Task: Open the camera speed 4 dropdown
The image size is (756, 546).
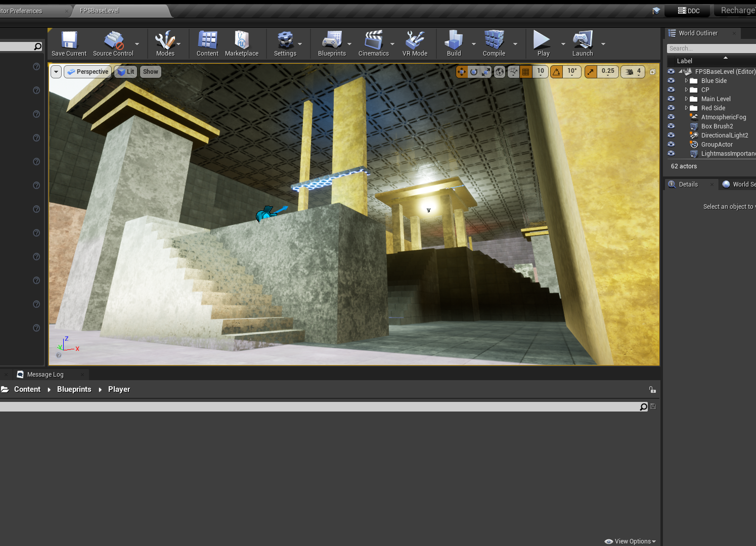Action: (x=633, y=72)
